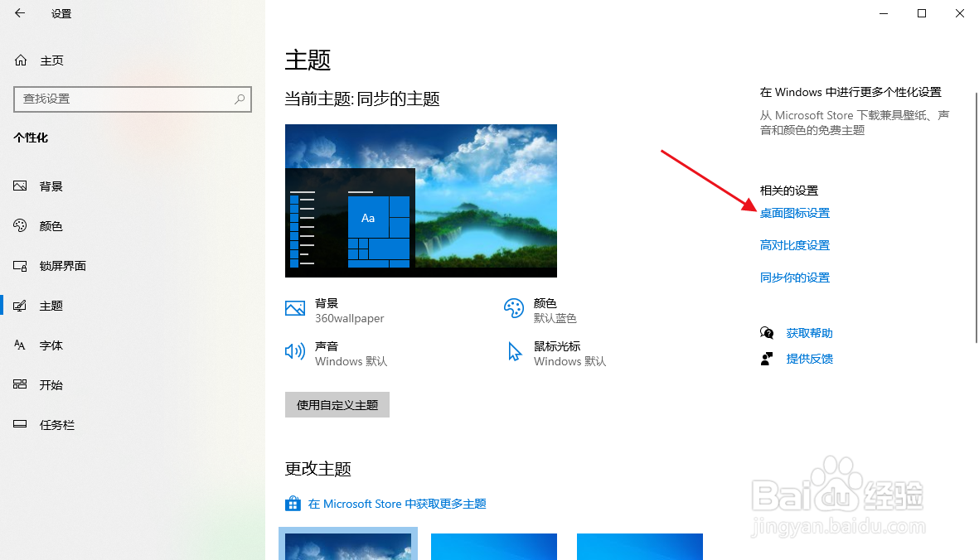Minimize the 设置 window
Screen dimensions: 979x560
click(884, 13)
